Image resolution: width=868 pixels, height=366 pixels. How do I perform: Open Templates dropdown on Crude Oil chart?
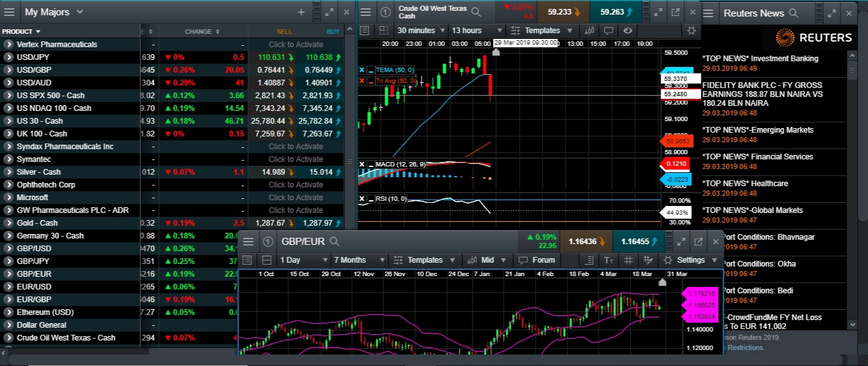541,31
